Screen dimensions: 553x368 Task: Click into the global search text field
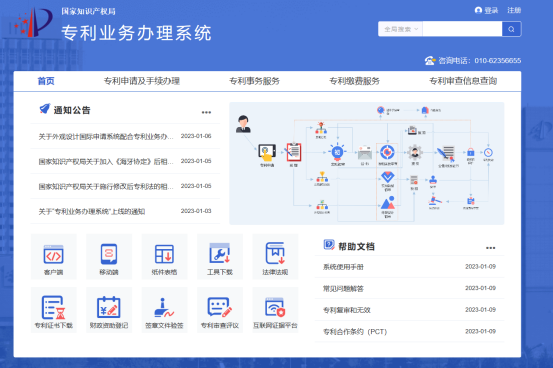[462, 29]
